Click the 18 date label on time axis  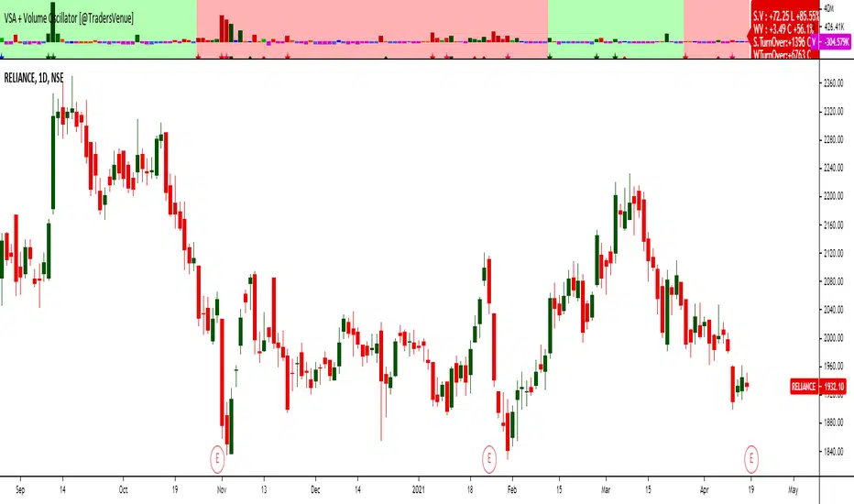471,490
